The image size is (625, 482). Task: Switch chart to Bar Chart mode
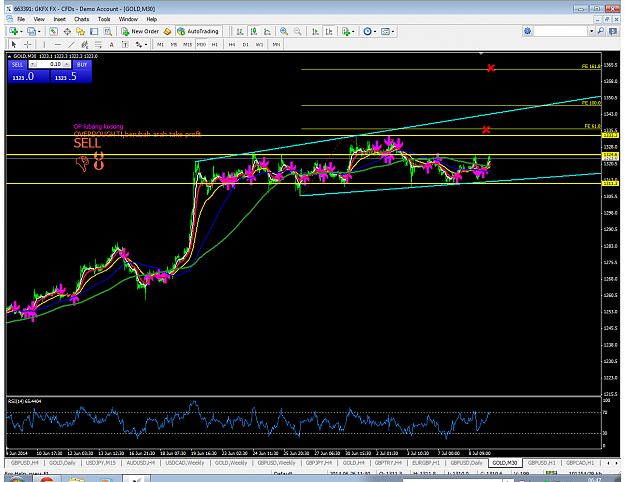point(240,31)
